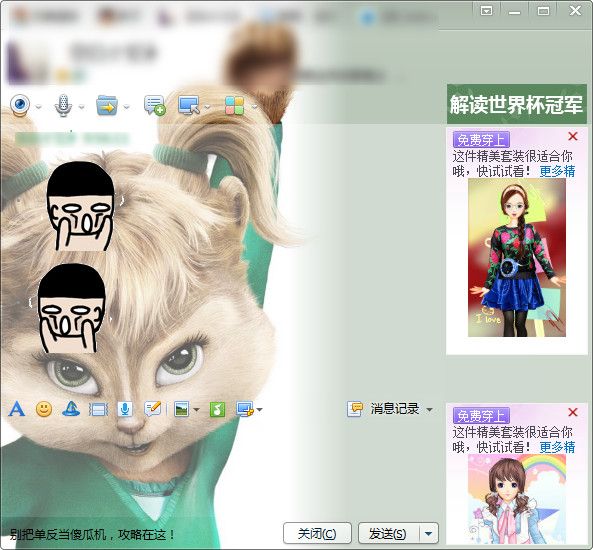Expand remote desktop options arrow
The image size is (593, 550).
pyautogui.click(x=207, y=107)
